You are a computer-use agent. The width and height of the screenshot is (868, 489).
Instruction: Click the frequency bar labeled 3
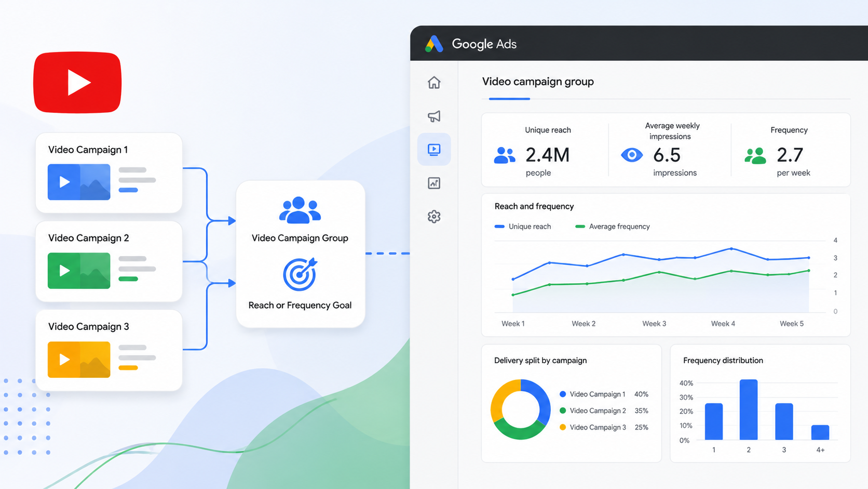[784, 421]
